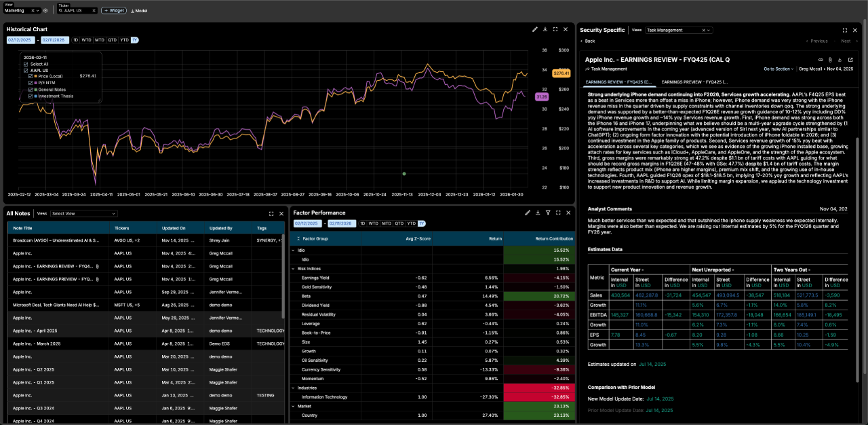
Task: Open attachments paperclip on earnings review note
Action: pos(831,60)
